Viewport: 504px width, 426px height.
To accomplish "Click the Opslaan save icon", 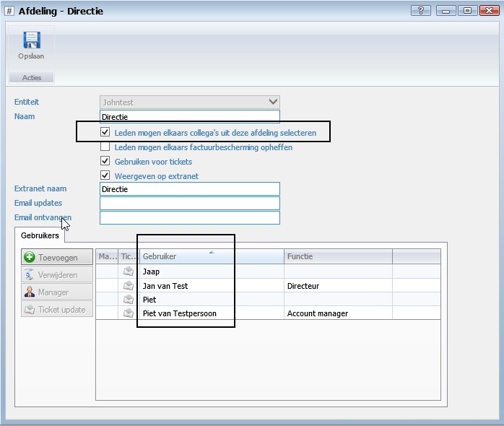I will pos(31,40).
